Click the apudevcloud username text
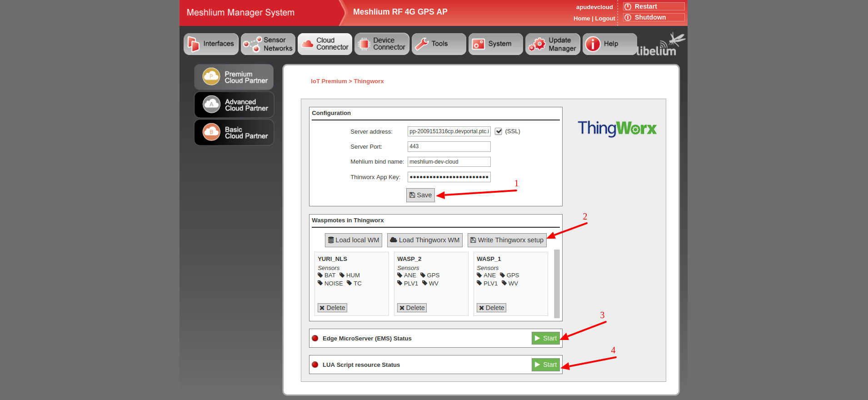 [x=594, y=7]
